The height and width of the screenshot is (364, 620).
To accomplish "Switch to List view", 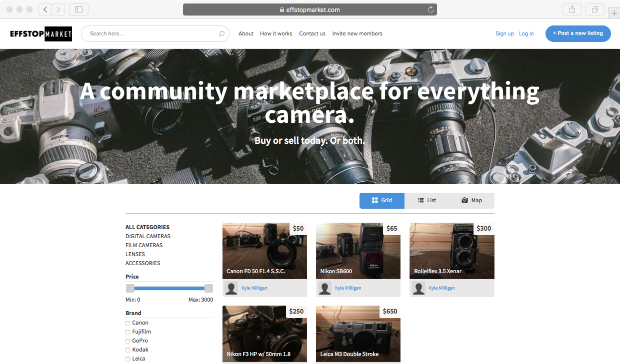I will click(427, 200).
